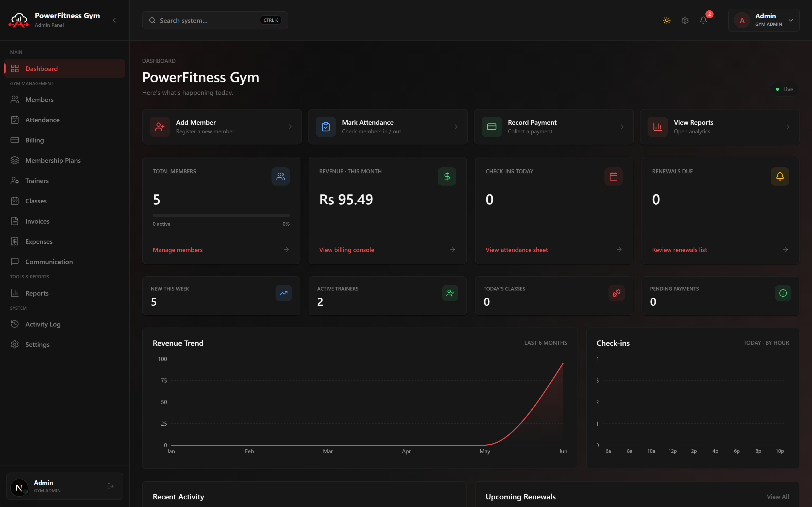Click View All for upcoming renewals
The width and height of the screenshot is (812, 507).
(x=777, y=497)
